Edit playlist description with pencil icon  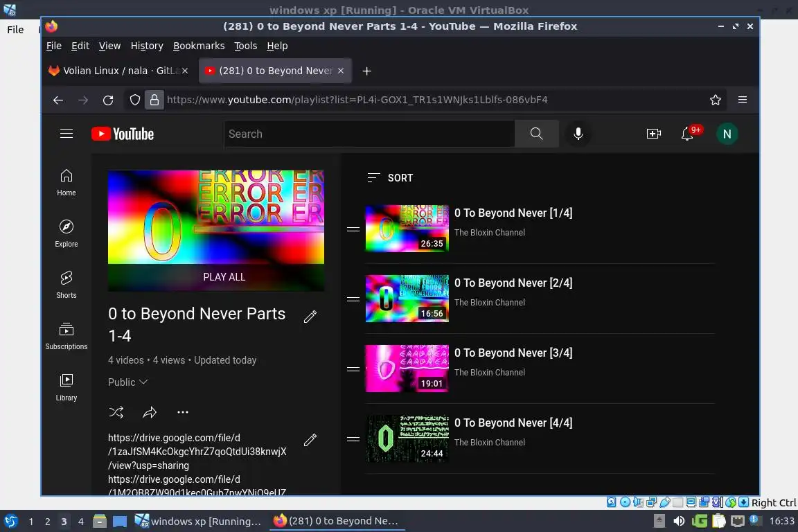[310, 440]
